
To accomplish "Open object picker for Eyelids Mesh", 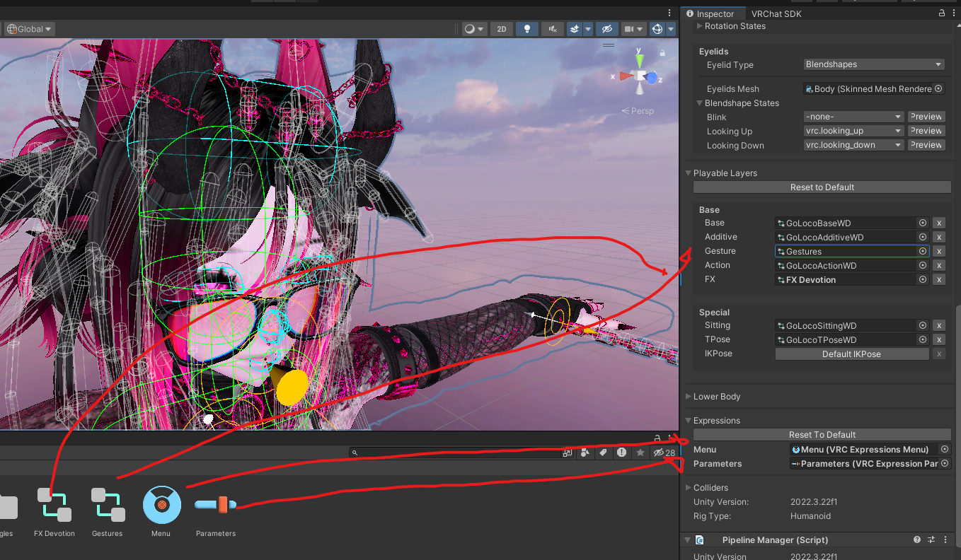I will [938, 89].
